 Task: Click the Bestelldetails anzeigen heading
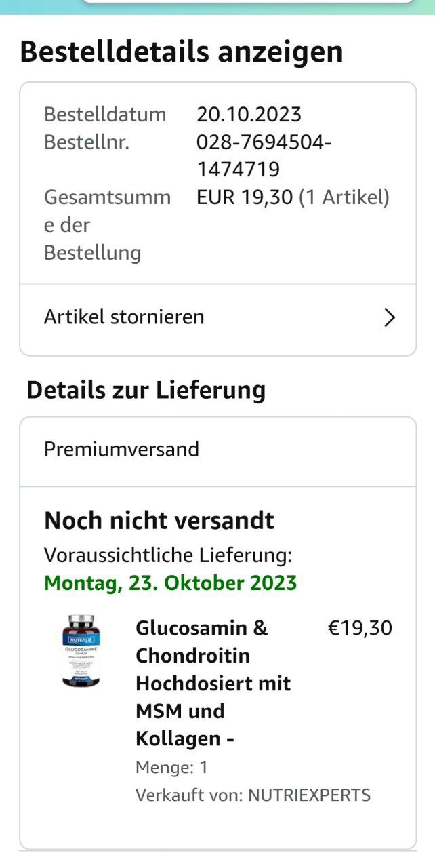[182, 52]
